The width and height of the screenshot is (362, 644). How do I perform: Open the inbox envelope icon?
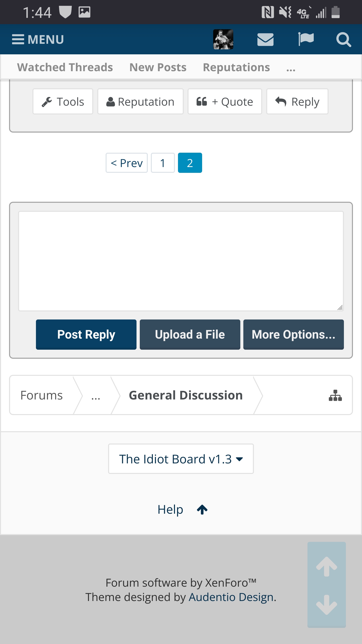tap(265, 39)
